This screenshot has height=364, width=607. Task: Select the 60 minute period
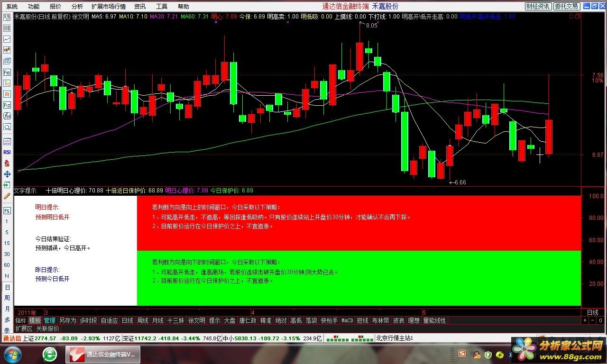coord(7,265)
